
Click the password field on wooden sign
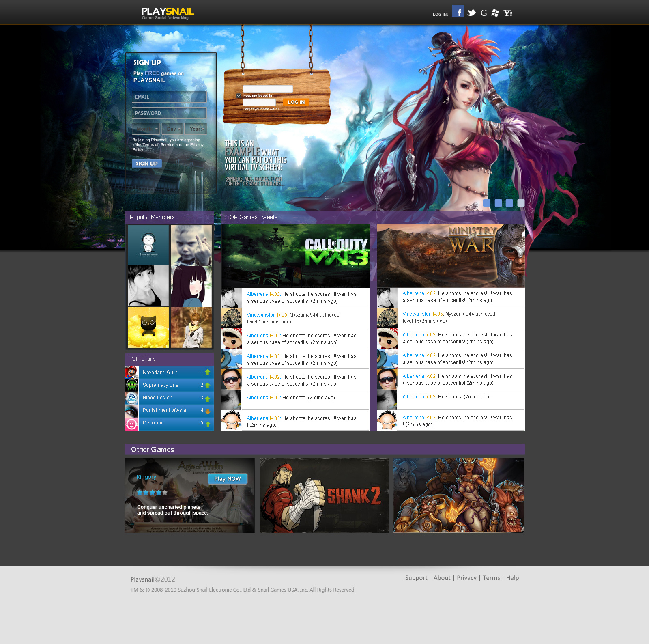pyautogui.click(x=259, y=102)
